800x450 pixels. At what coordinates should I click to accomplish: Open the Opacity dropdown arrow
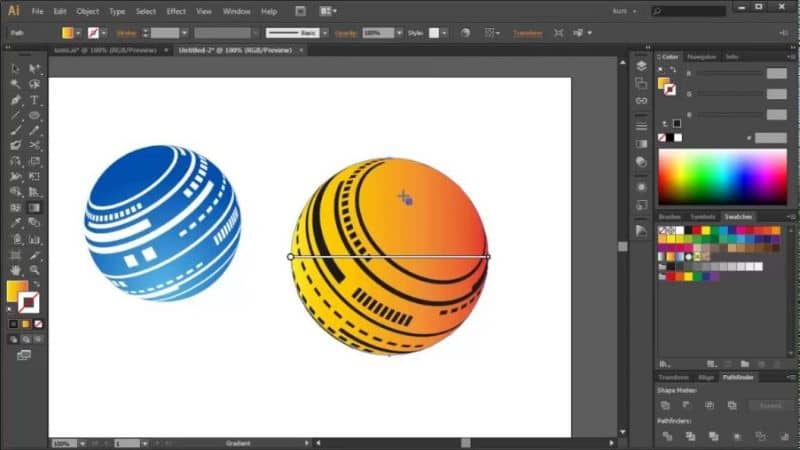click(399, 33)
